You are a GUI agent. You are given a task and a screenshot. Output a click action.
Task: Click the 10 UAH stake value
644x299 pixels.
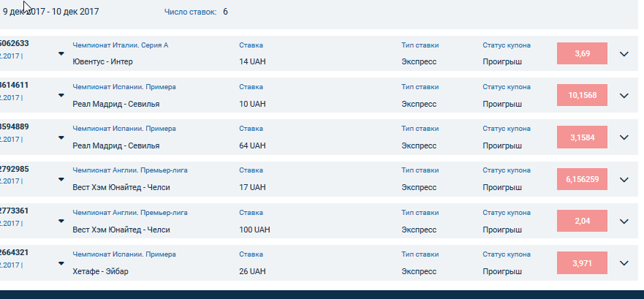pos(252,104)
